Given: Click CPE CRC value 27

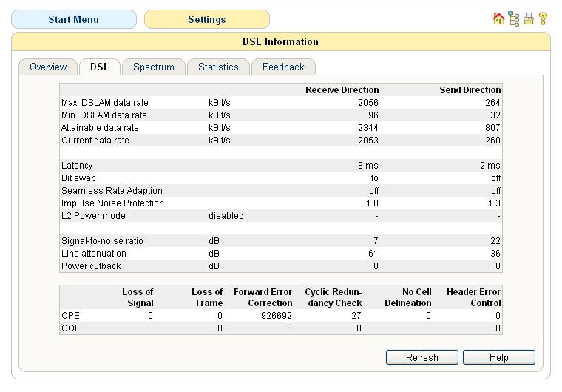Looking at the screenshot, I should (356, 316).
